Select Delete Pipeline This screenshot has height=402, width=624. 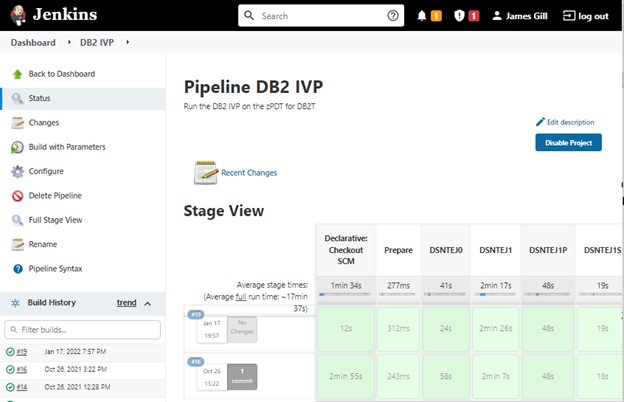coord(55,195)
